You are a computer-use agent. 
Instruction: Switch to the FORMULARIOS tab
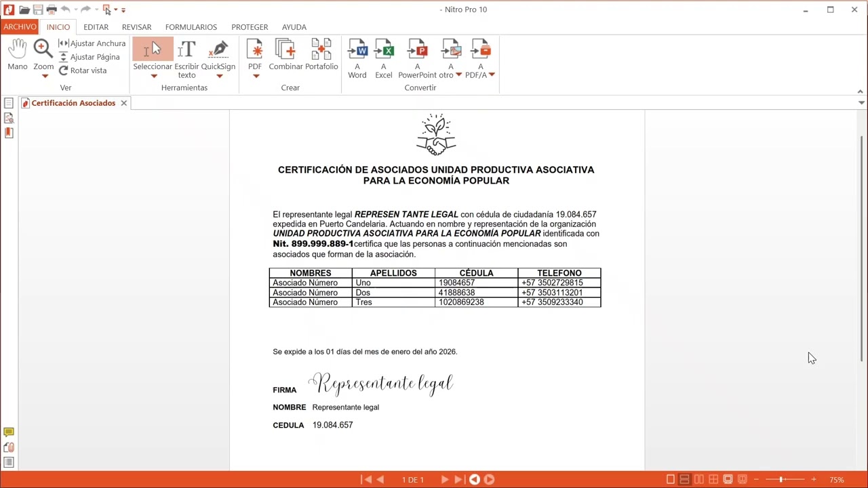[191, 27]
